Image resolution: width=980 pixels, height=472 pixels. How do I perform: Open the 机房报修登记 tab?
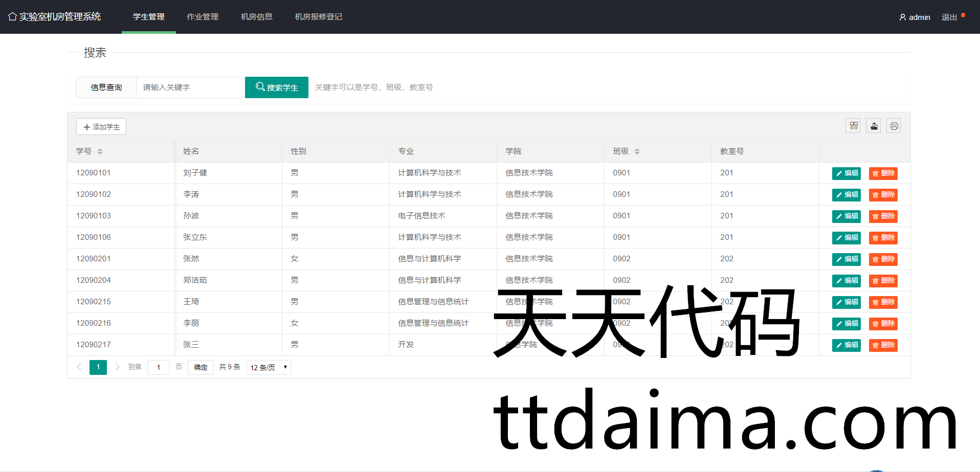318,17
